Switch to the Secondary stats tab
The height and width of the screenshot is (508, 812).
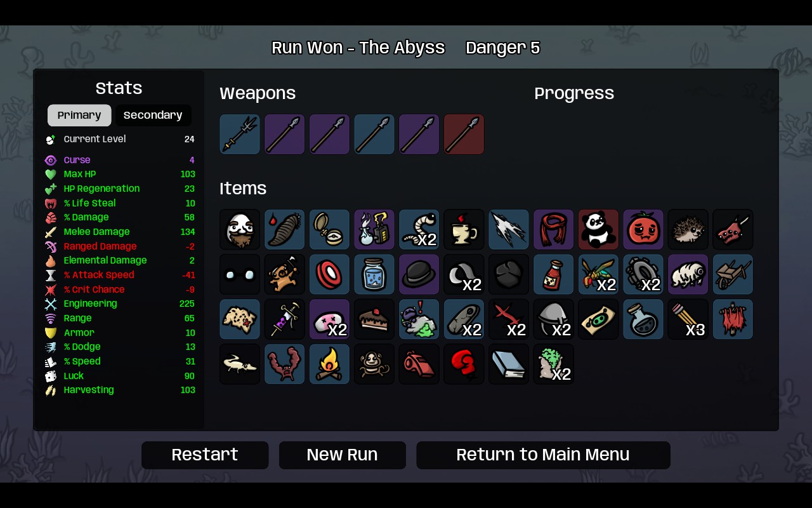click(153, 115)
